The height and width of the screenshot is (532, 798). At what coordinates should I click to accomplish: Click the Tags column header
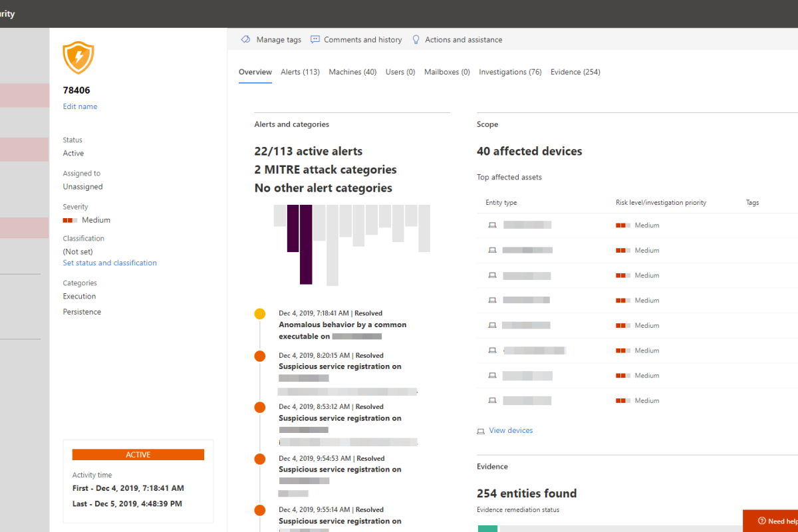(x=752, y=203)
